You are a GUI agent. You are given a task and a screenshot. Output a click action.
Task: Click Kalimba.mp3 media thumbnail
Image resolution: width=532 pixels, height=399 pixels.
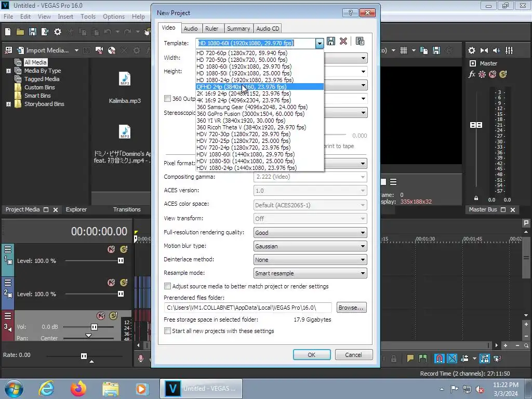pos(125,79)
